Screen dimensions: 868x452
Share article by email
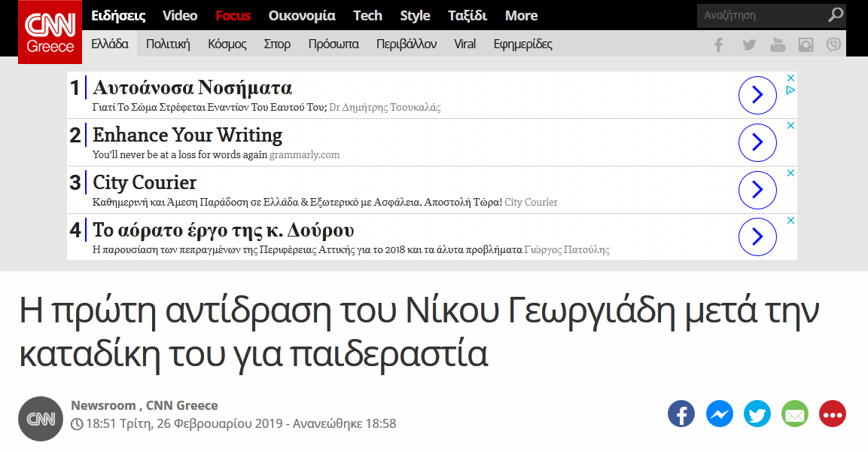coord(795,414)
